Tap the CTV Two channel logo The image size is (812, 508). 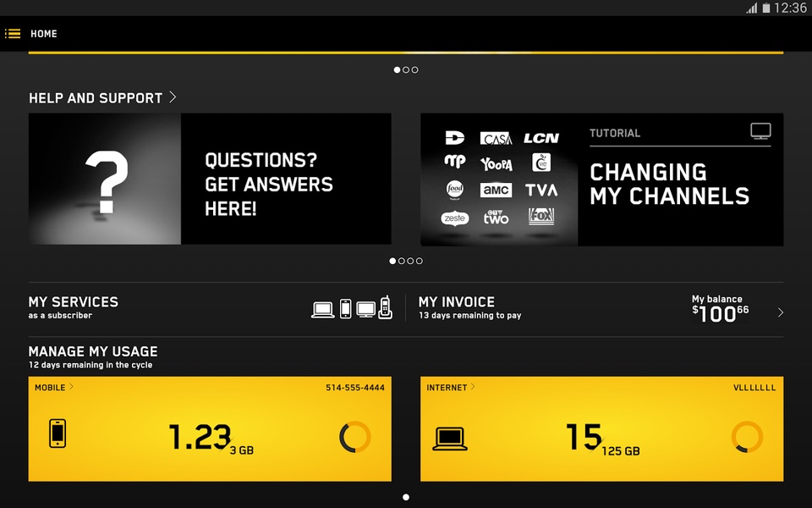(x=497, y=218)
